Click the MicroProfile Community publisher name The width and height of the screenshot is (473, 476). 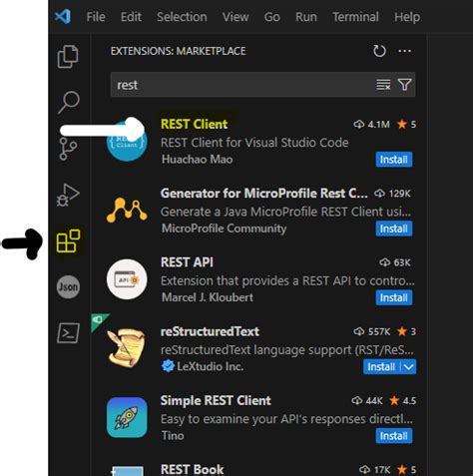224,229
